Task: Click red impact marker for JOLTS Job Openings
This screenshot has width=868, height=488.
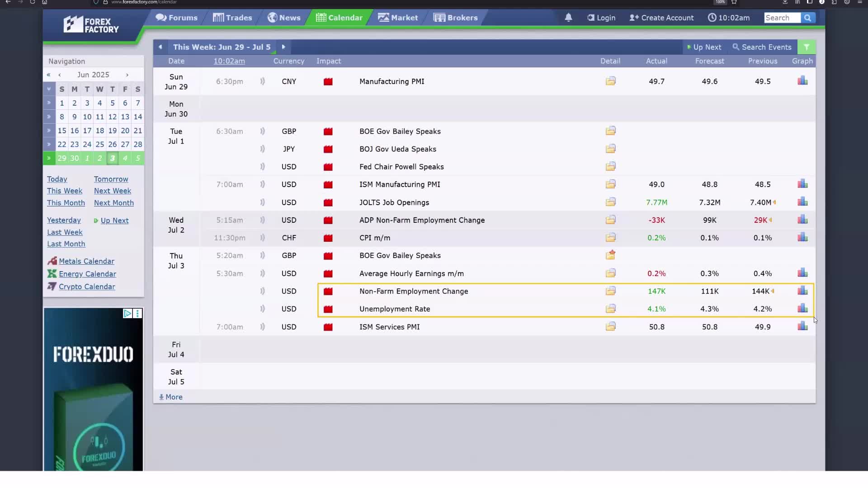Action: (x=328, y=202)
